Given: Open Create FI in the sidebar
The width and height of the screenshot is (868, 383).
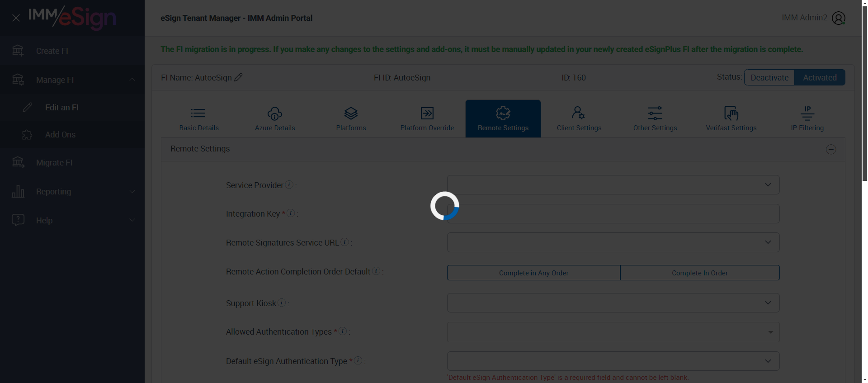Looking at the screenshot, I should [x=72, y=51].
